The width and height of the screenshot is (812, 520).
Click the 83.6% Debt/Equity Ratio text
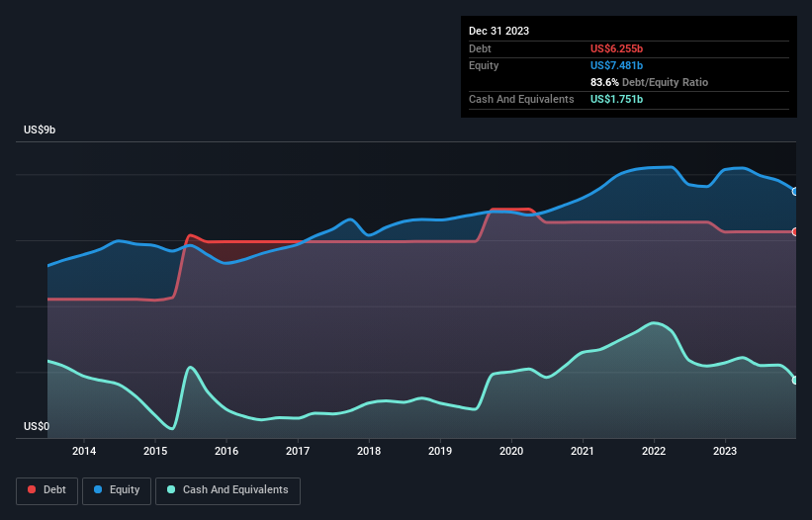point(649,82)
